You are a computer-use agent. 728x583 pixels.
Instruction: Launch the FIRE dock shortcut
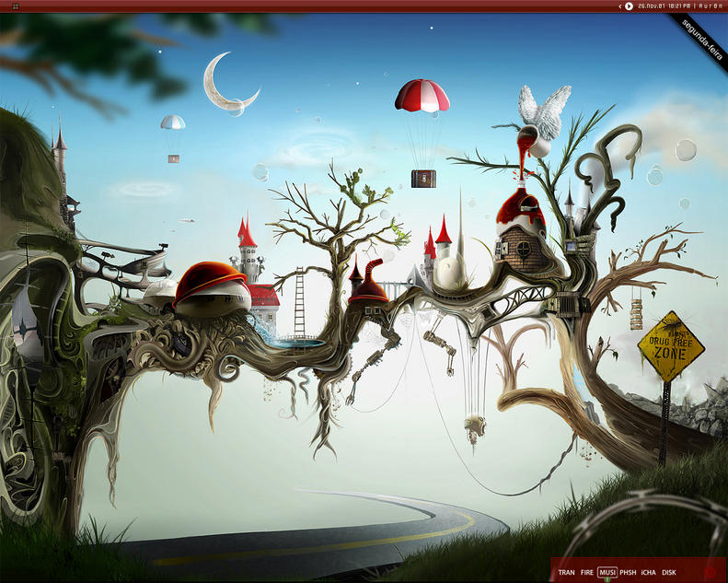[x=587, y=572]
